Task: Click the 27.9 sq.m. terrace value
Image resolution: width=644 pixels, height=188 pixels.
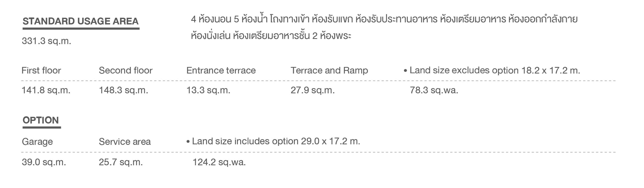Action: [x=313, y=90]
